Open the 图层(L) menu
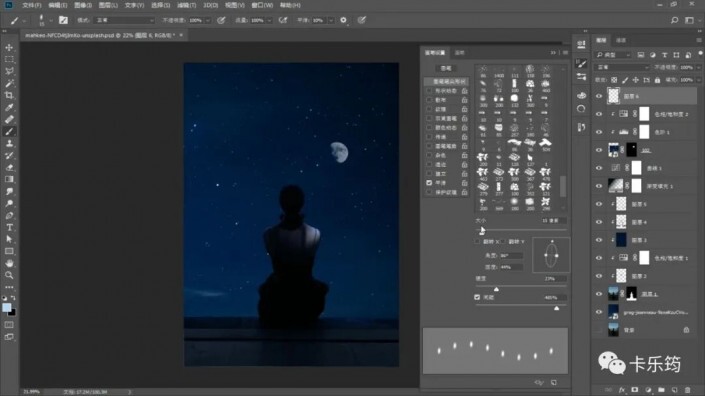Viewport: 705px width, 396px height. (x=108, y=5)
